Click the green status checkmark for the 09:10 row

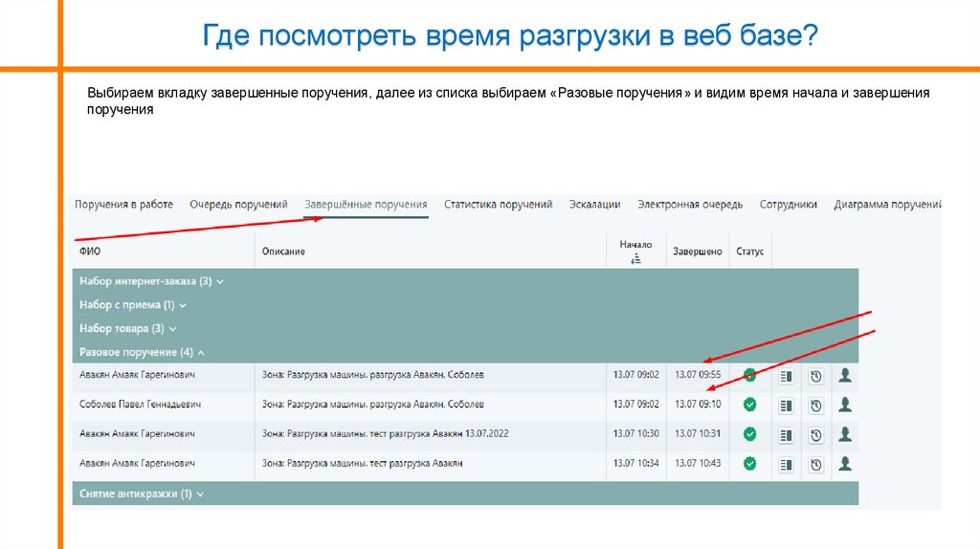[x=750, y=405]
